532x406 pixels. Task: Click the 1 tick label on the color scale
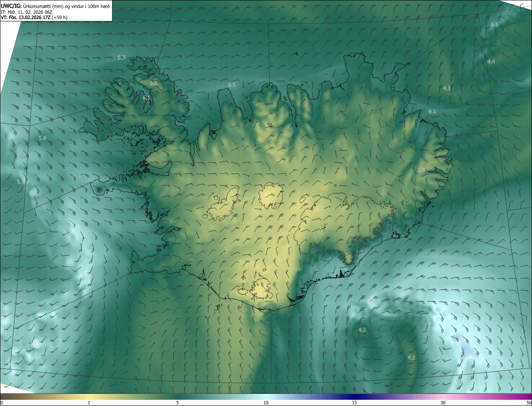89,403
